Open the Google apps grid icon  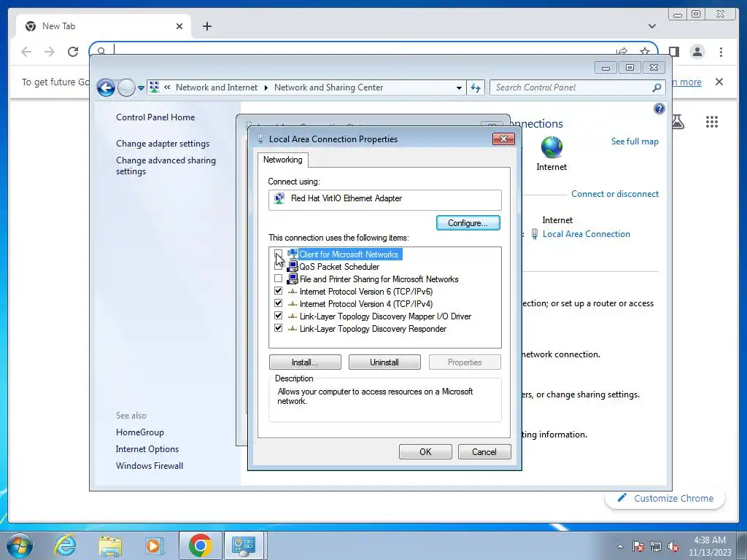(712, 122)
